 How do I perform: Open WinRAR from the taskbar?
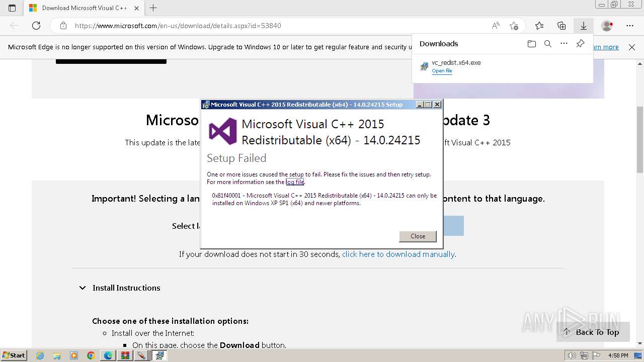pos(125,355)
